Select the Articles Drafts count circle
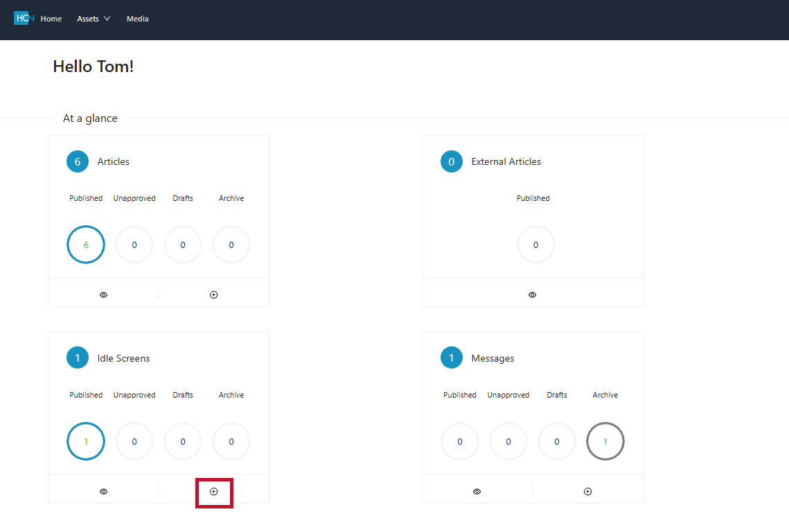 pyautogui.click(x=183, y=245)
